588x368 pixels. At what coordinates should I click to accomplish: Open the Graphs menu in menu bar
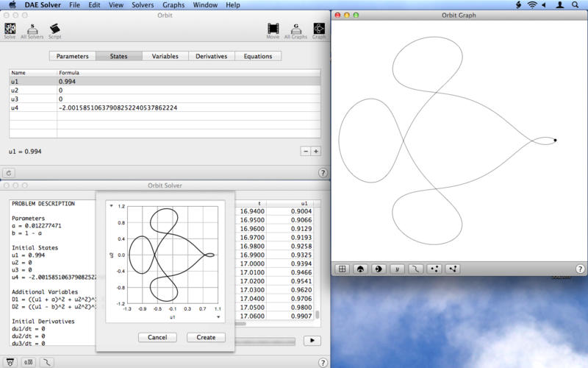point(173,5)
